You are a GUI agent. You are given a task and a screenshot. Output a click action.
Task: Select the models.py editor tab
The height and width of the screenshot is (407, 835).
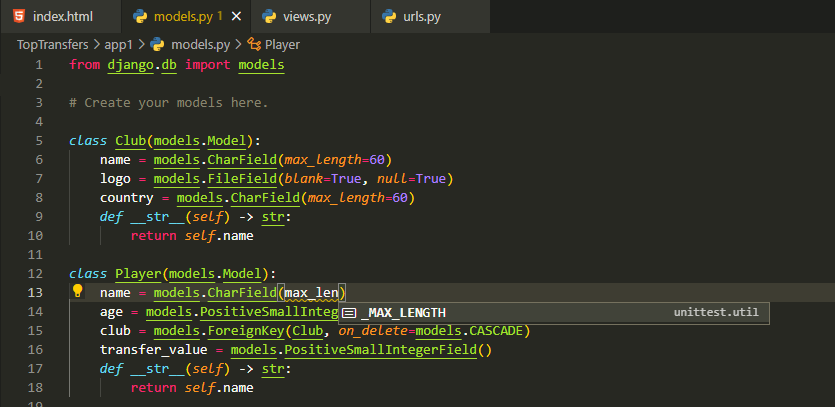pos(185,17)
